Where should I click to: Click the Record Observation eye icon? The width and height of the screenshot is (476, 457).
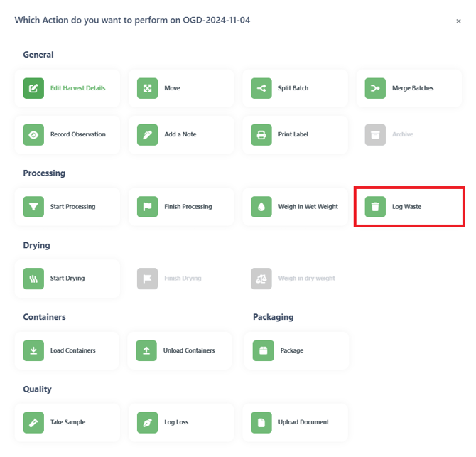33,135
